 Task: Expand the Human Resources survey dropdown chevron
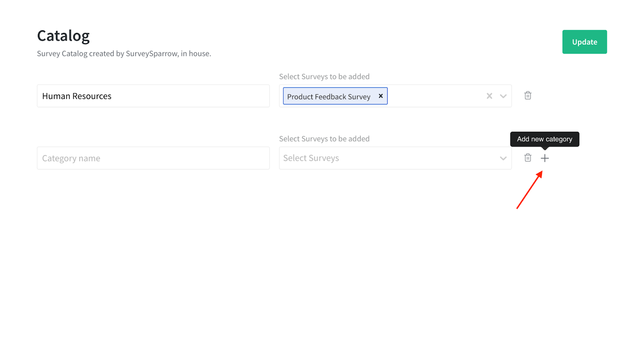[503, 96]
